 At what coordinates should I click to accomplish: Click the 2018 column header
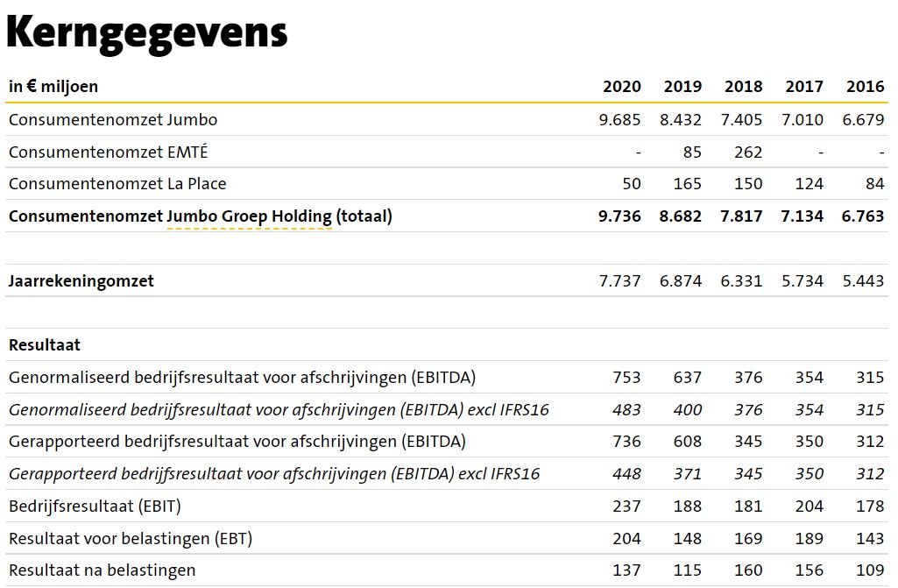tap(744, 87)
